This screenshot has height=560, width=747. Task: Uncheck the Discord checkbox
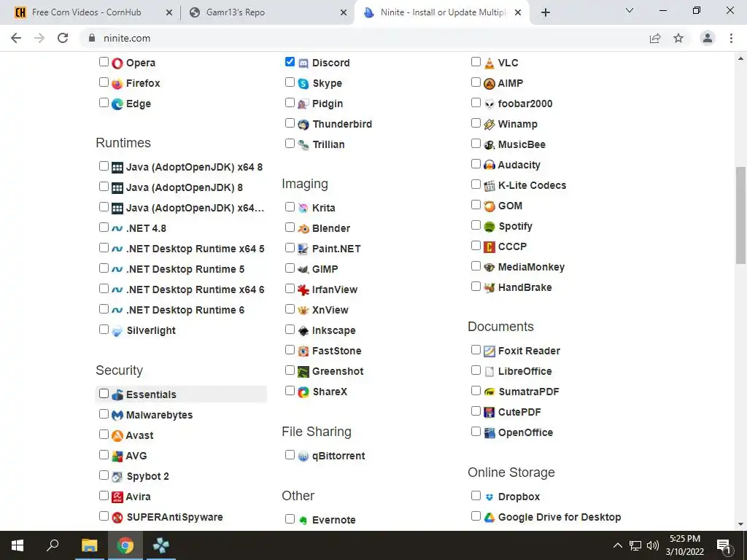point(290,61)
